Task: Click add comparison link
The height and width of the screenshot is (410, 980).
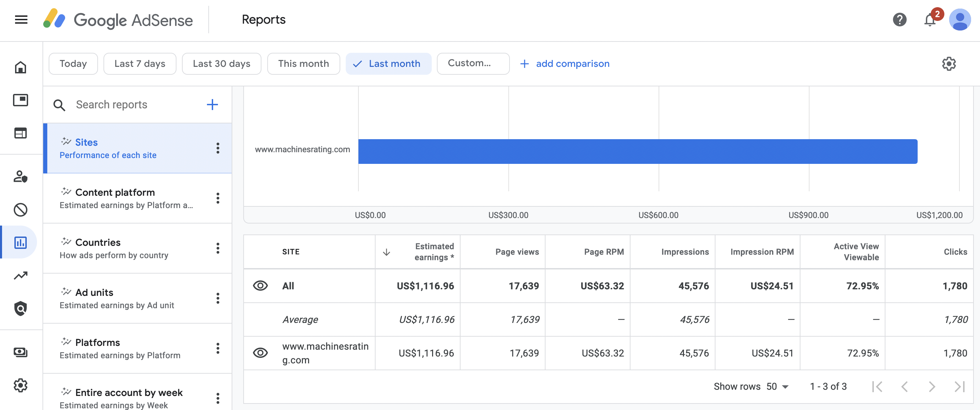Action: 565,63
